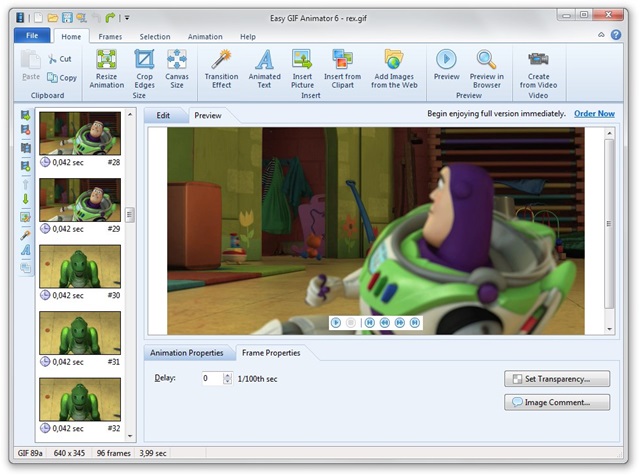Click the greyed-out Stop button in preview controls
Viewport: 640px width, 476px height.
coord(351,323)
